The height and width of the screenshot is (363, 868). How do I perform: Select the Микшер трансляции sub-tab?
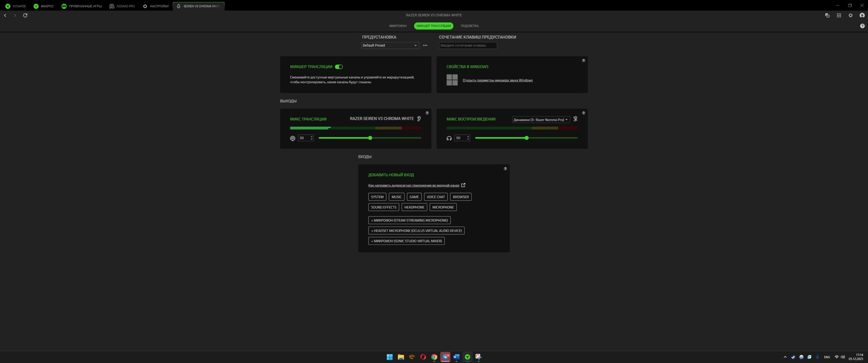click(x=434, y=26)
